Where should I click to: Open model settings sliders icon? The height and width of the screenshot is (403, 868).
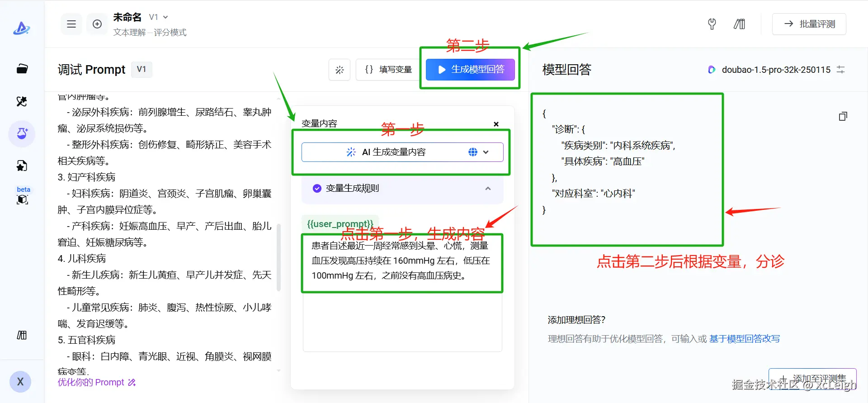pos(840,70)
